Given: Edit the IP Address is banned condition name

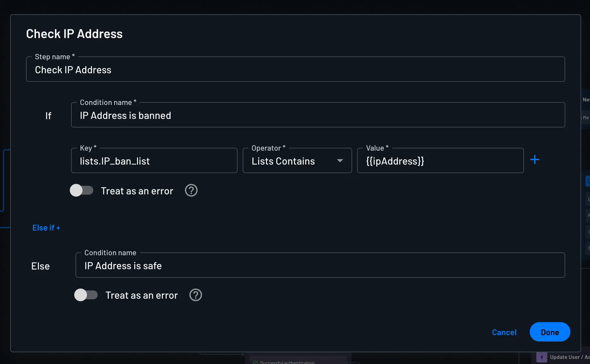Looking at the screenshot, I should point(317,115).
